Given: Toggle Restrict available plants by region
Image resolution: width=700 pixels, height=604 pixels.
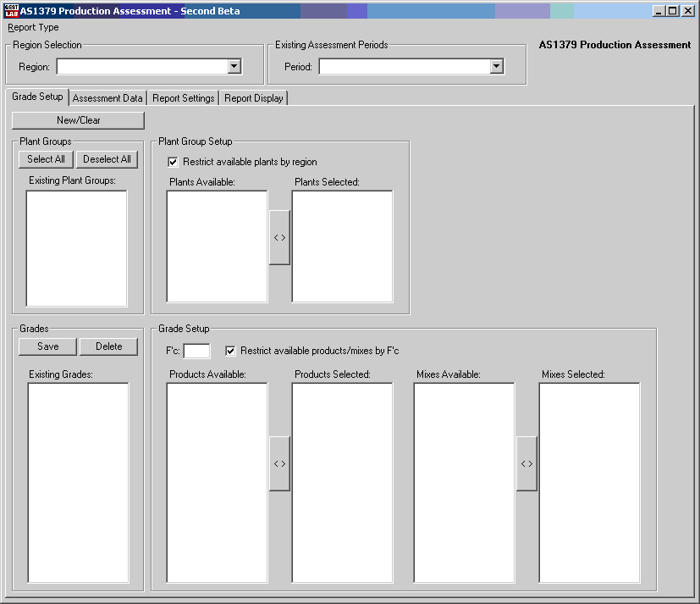Looking at the screenshot, I should (174, 162).
